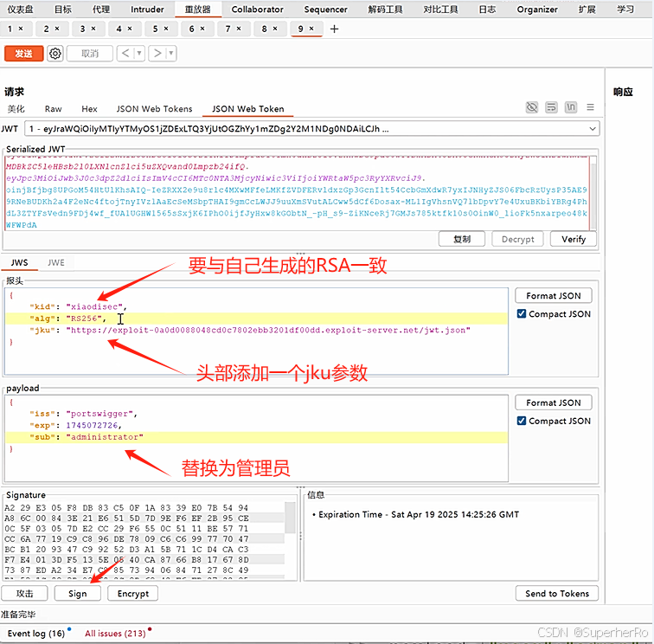Toggle Compact JSON checkbox for header
Viewport: 654px width, 644px height.
(x=522, y=313)
